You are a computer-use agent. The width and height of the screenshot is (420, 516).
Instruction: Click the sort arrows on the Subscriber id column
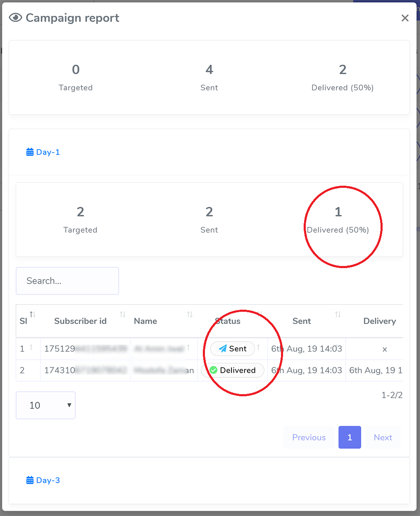(x=122, y=314)
